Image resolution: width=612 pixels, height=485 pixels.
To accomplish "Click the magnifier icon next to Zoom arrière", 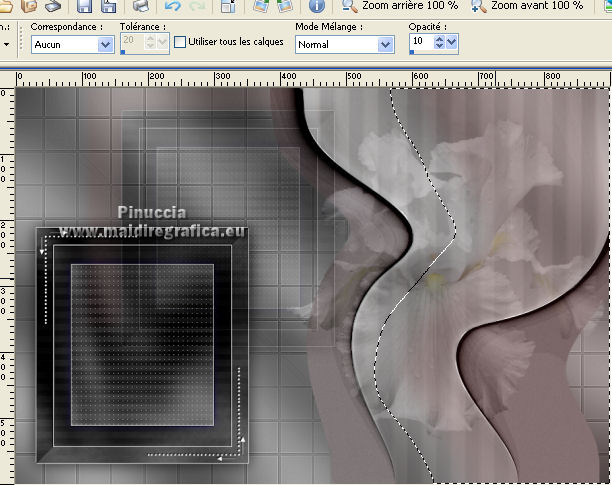I will [349, 5].
